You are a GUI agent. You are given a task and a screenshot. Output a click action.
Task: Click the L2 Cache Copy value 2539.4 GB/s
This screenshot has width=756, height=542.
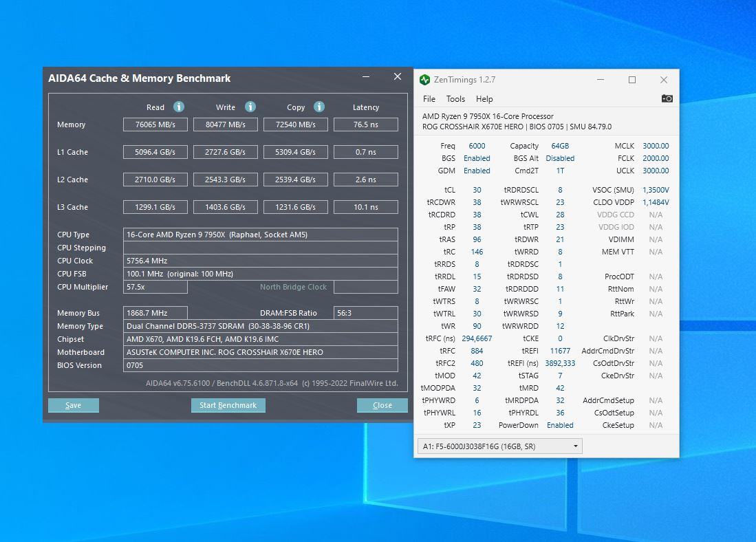tap(296, 180)
